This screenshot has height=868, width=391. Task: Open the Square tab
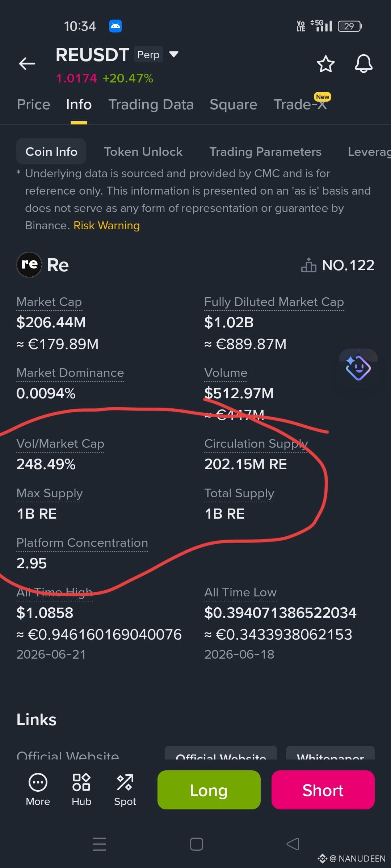pyautogui.click(x=234, y=105)
